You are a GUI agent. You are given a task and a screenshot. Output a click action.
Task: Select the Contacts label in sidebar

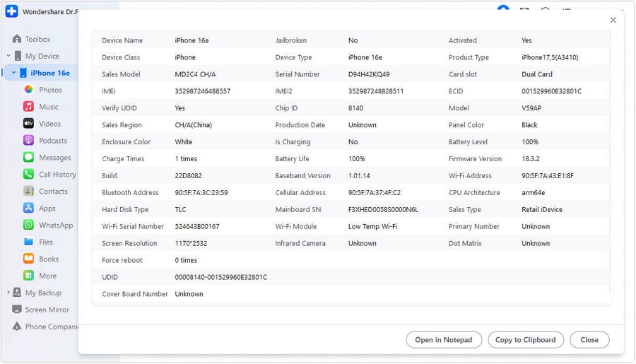click(x=53, y=192)
